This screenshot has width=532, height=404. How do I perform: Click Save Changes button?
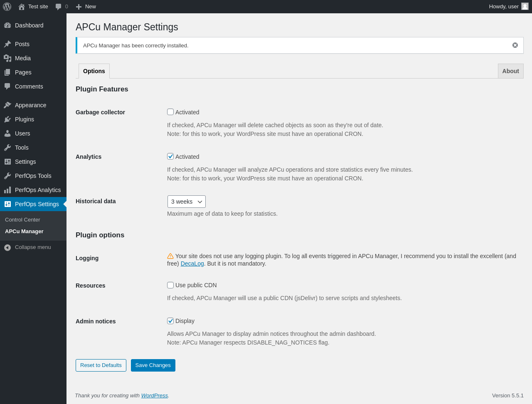pyautogui.click(x=153, y=365)
